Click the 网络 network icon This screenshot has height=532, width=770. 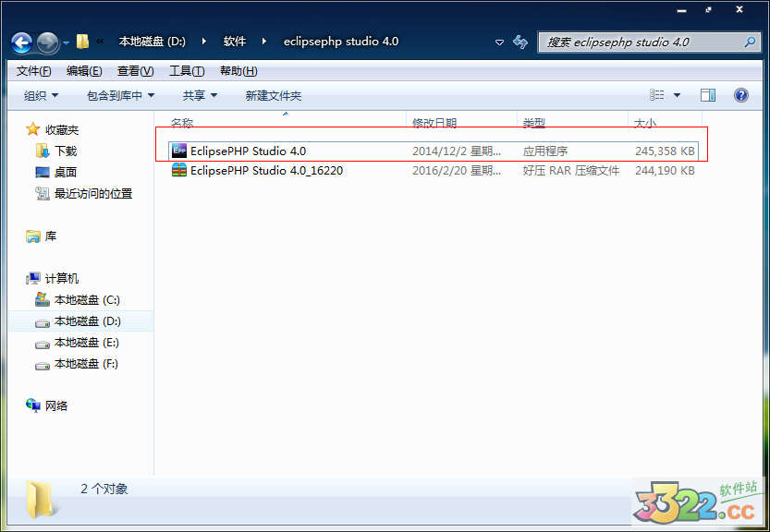tap(33, 405)
